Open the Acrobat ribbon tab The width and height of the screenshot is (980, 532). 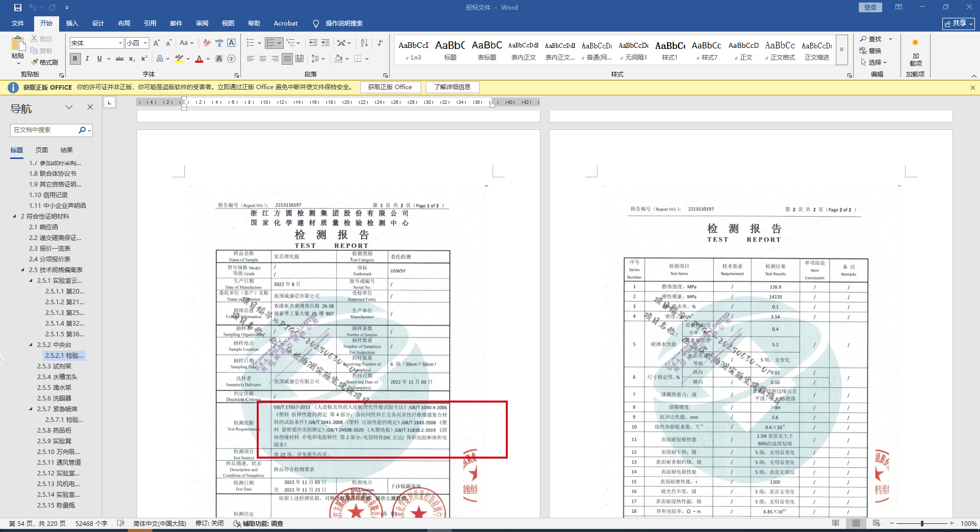pyautogui.click(x=285, y=23)
